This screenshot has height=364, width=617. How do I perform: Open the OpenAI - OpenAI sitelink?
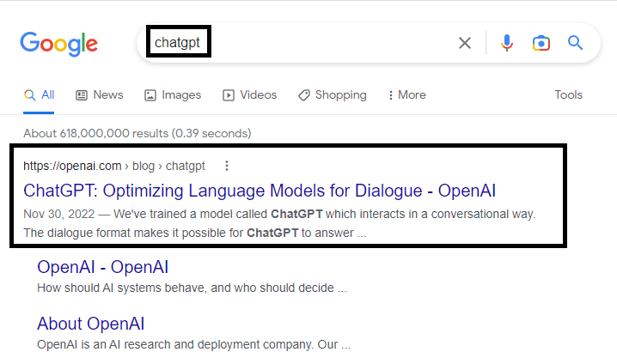coord(103,267)
